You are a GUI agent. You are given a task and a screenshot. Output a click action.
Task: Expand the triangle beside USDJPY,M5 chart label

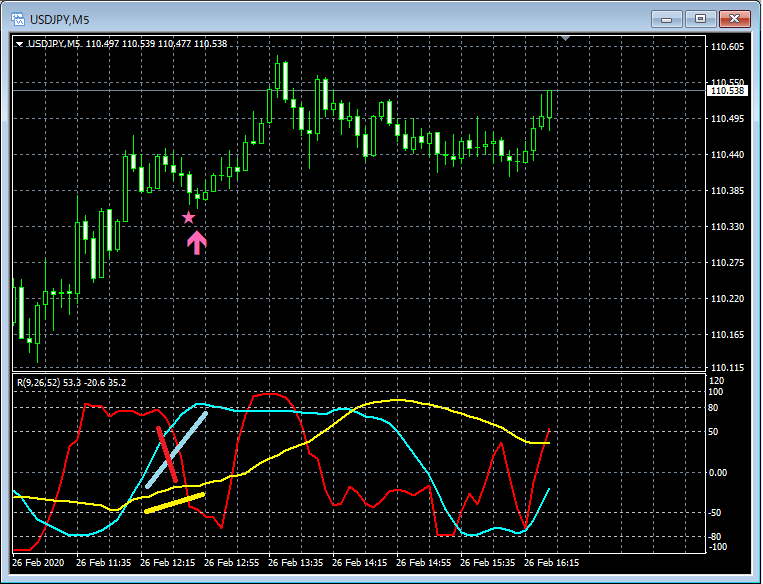tap(19, 44)
